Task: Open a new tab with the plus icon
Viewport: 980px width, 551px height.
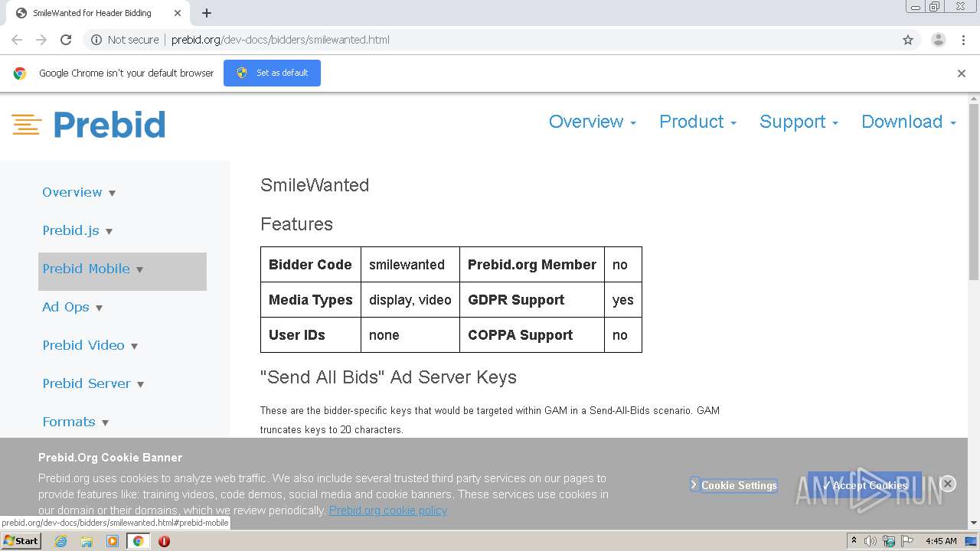Action: coord(207,13)
